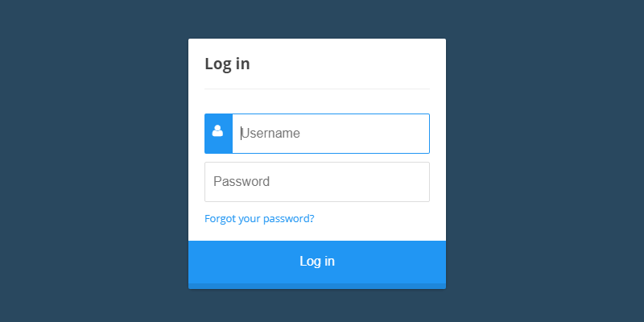
Task: Click the text cursor in Username field
Action: pyautogui.click(x=241, y=134)
